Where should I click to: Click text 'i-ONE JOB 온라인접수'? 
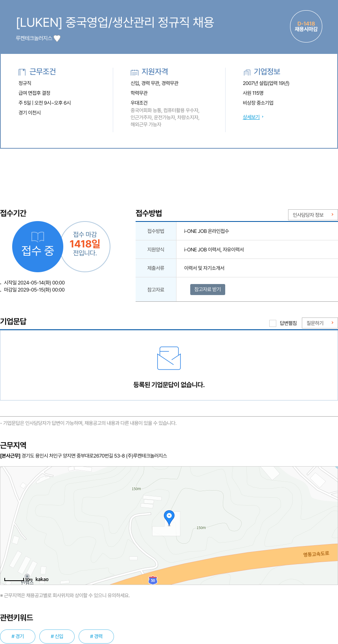pos(206,231)
